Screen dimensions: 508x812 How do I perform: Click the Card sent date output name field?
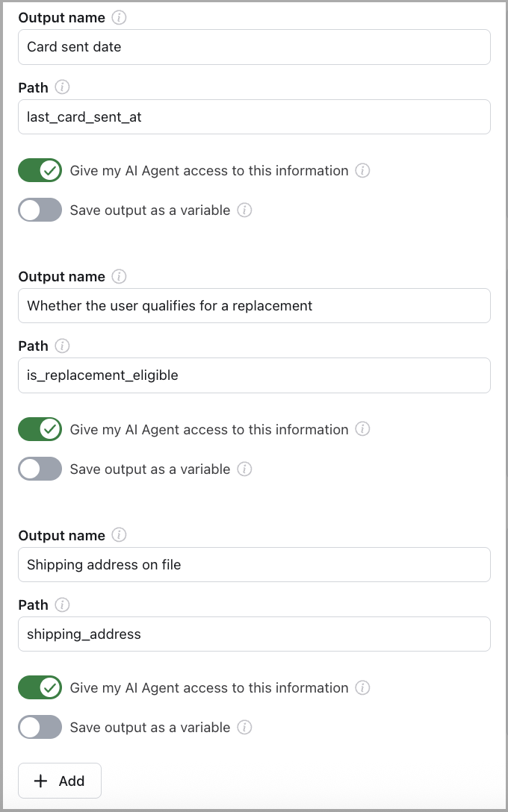coord(254,47)
